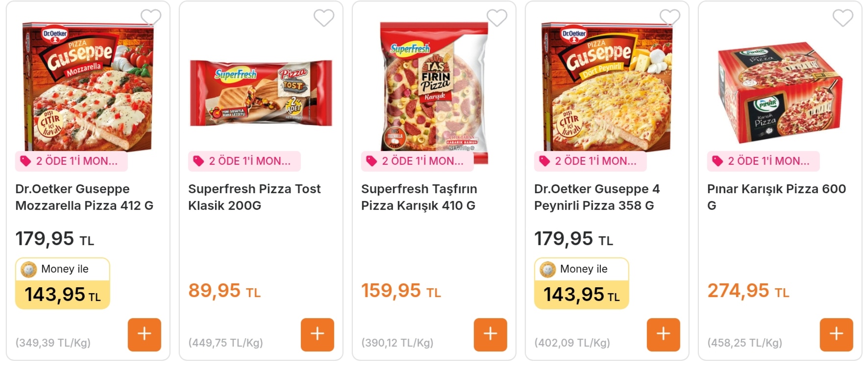Add Superfresh Pizza Tost Klasik to cart
The image size is (868, 373).
[x=317, y=334]
